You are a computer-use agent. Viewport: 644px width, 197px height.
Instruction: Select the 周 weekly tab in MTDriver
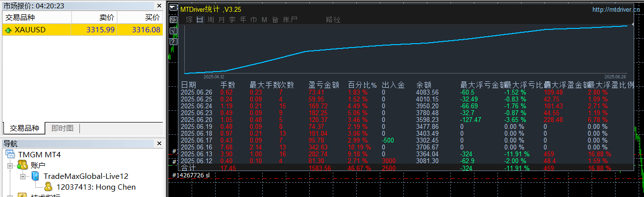pos(210,20)
